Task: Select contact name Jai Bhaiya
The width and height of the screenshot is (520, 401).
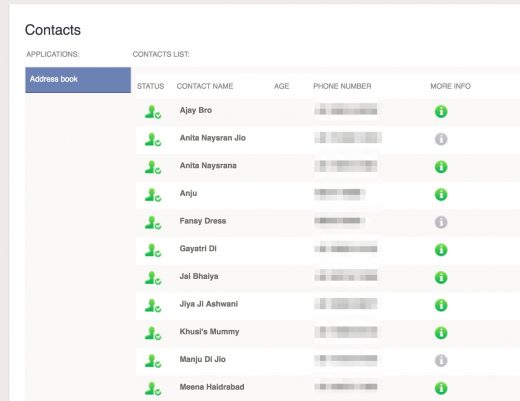Action: tap(199, 276)
